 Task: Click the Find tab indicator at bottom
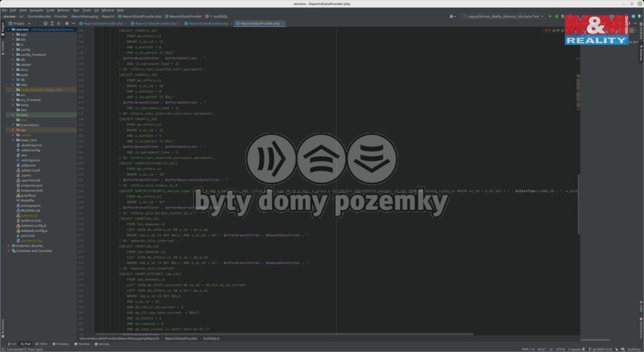click(26, 344)
